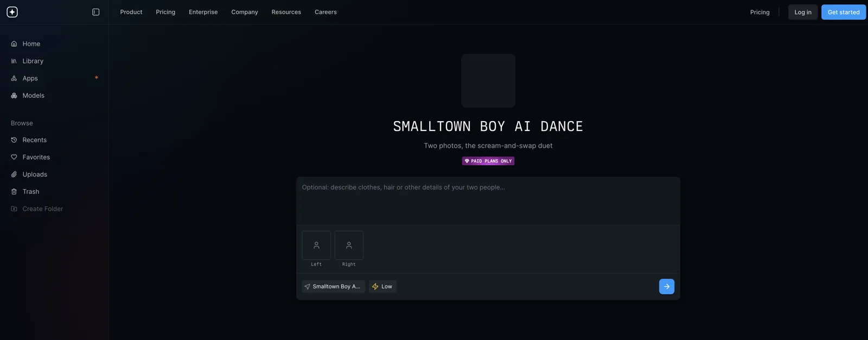Screen dimensions: 868x340
Task: Submit prompt with blue arrow button
Action: 667,287
